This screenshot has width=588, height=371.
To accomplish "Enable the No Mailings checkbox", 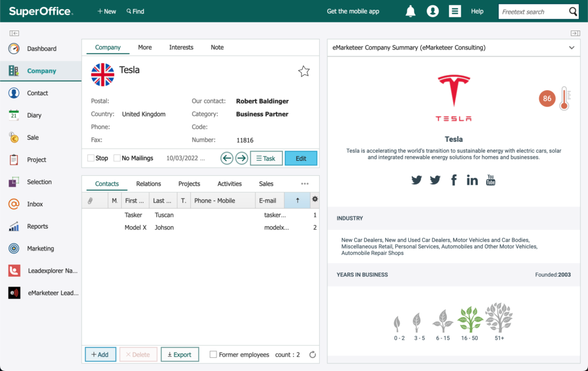I will (117, 158).
